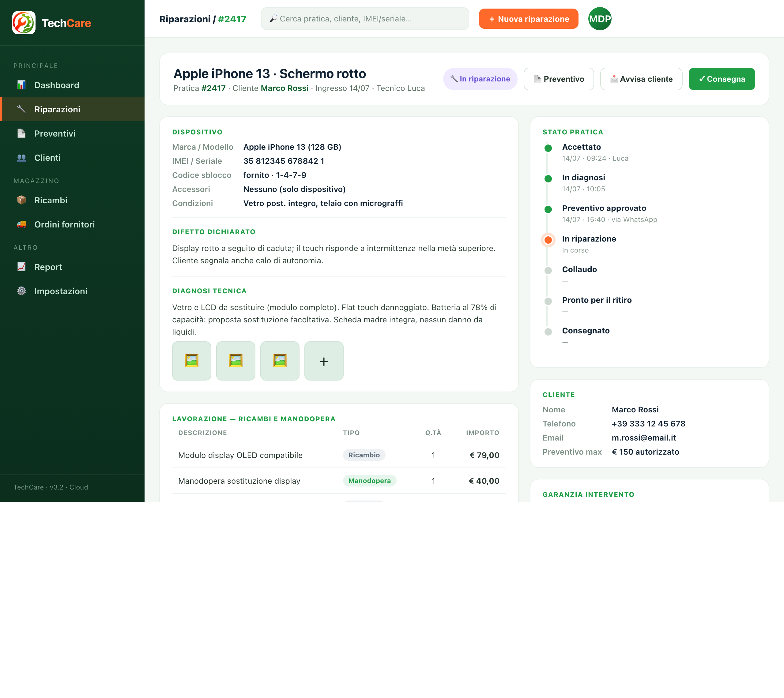Image resolution: width=784 pixels, height=698 pixels.
Task: Click the In riparazione status badge
Action: pos(480,79)
